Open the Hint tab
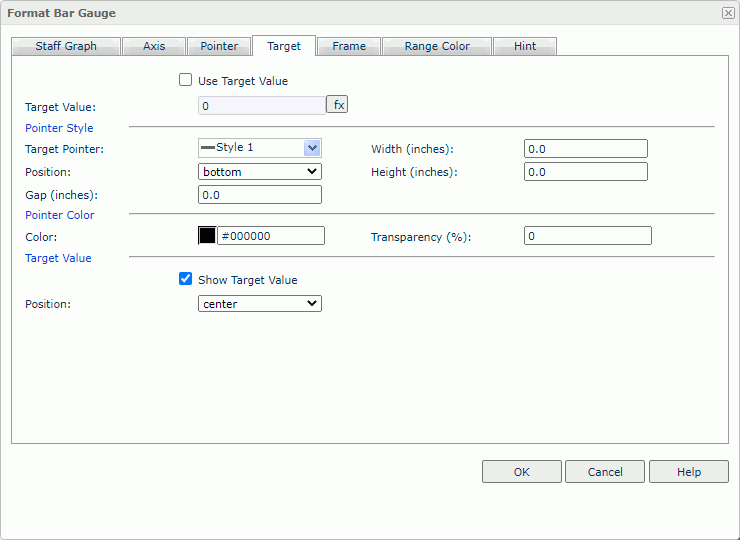Viewport: 740px width, 540px height. tap(525, 46)
